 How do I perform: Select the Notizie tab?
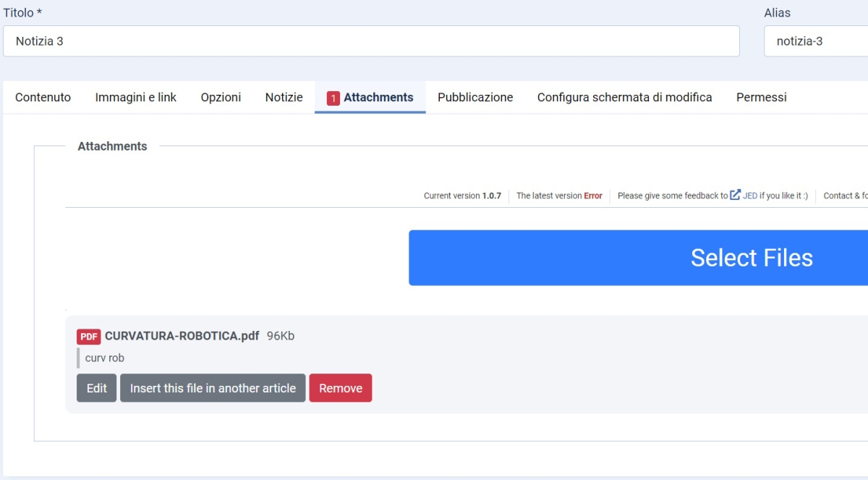284,97
